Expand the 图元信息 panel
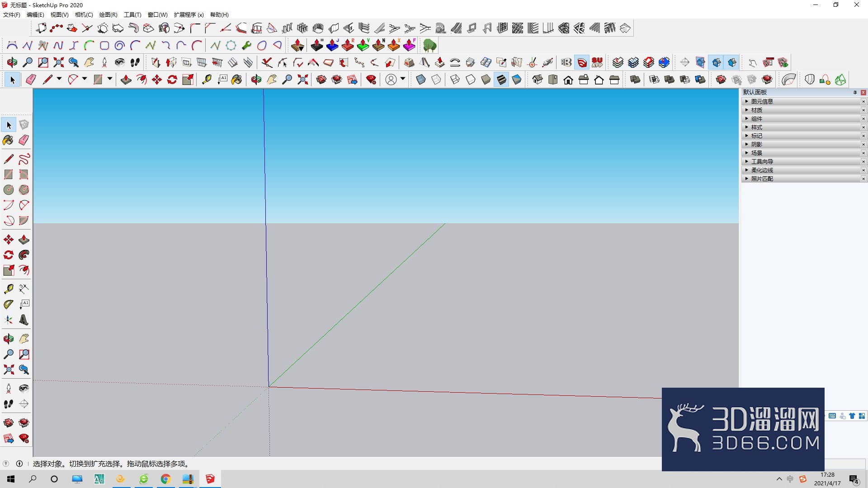 [801, 102]
